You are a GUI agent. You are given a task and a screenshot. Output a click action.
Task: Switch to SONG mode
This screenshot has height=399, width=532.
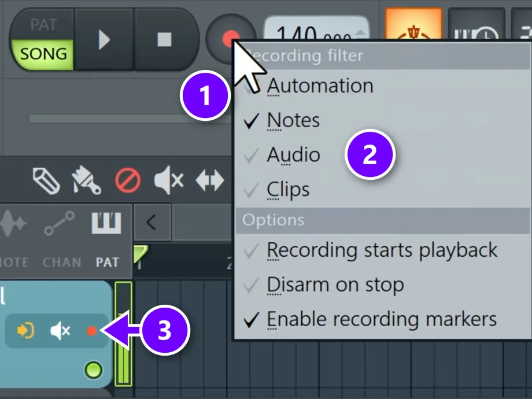point(43,54)
